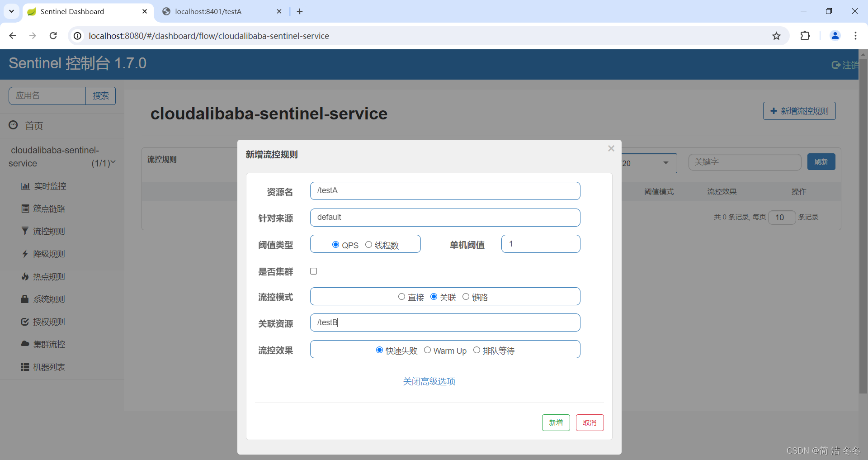The height and width of the screenshot is (460, 868).
Task: Open 首页 in the sidebar
Action: coord(34,126)
